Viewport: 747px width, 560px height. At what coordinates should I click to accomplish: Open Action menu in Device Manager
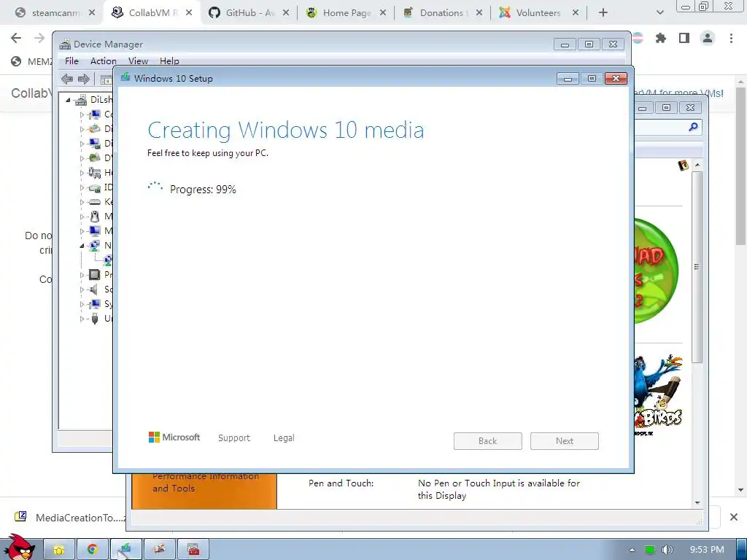click(104, 61)
